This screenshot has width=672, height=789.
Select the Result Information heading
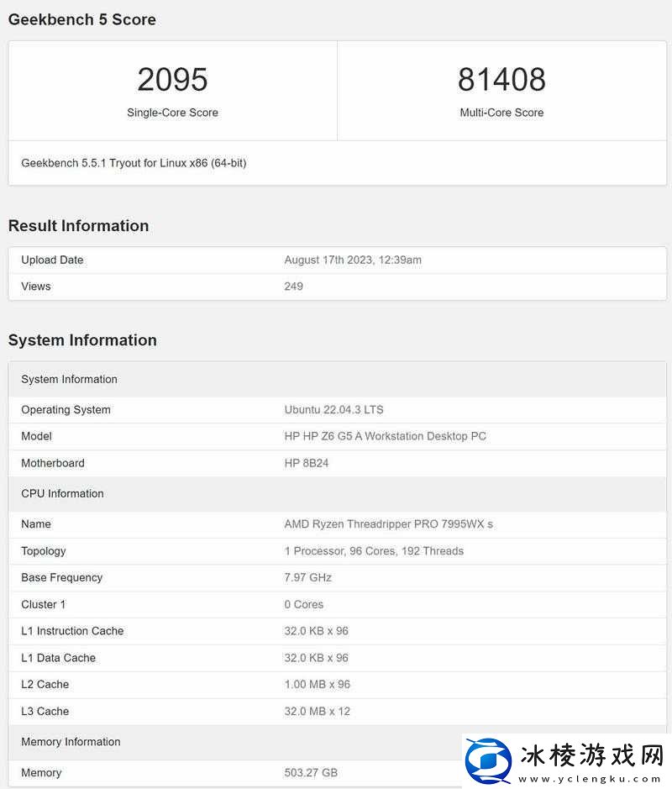point(78,226)
